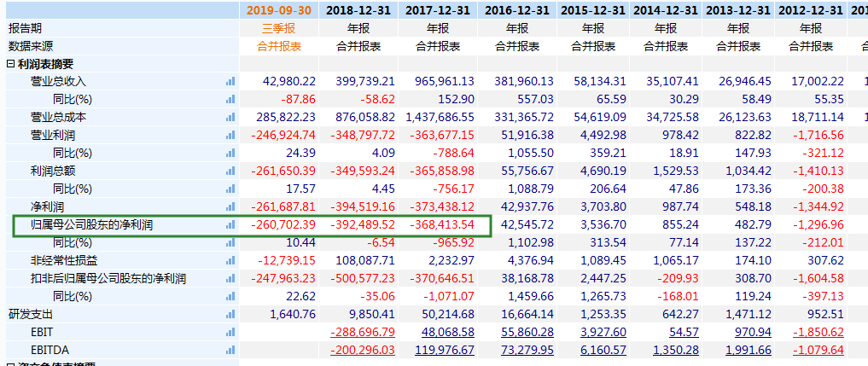
Task: Click the 2016-12-31 column header
Action: (x=518, y=10)
